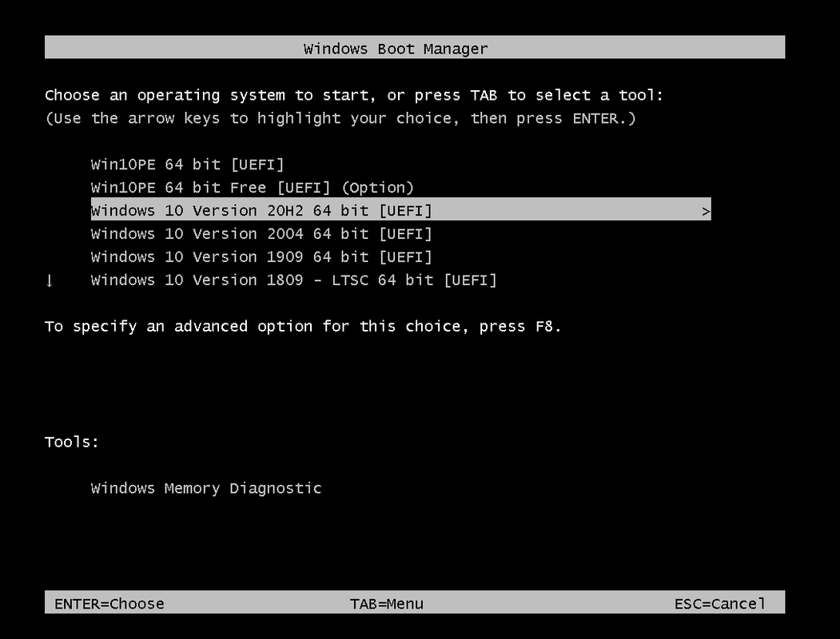The height and width of the screenshot is (639, 840).
Task: Click ENTER=Choose in the bottom bar
Action: [109, 604]
